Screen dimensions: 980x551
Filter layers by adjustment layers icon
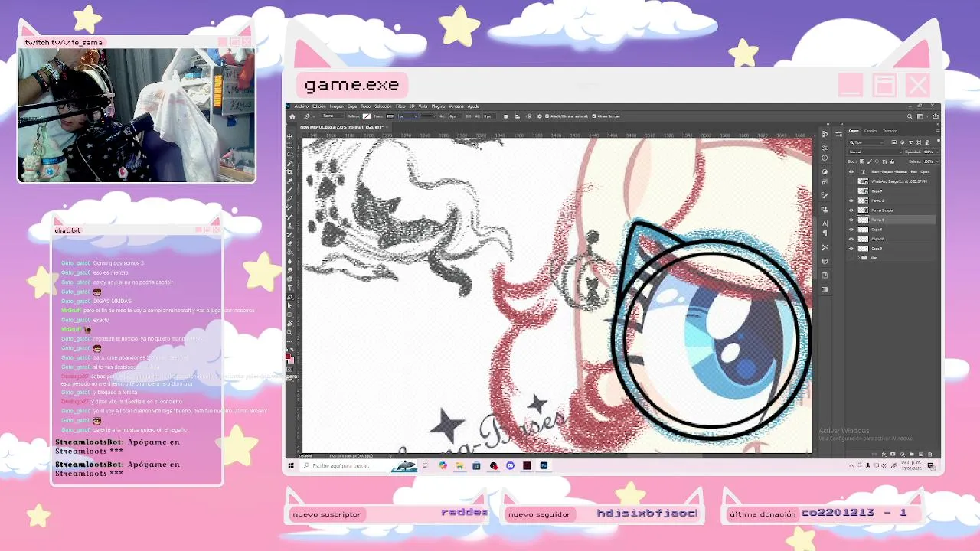point(902,142)
